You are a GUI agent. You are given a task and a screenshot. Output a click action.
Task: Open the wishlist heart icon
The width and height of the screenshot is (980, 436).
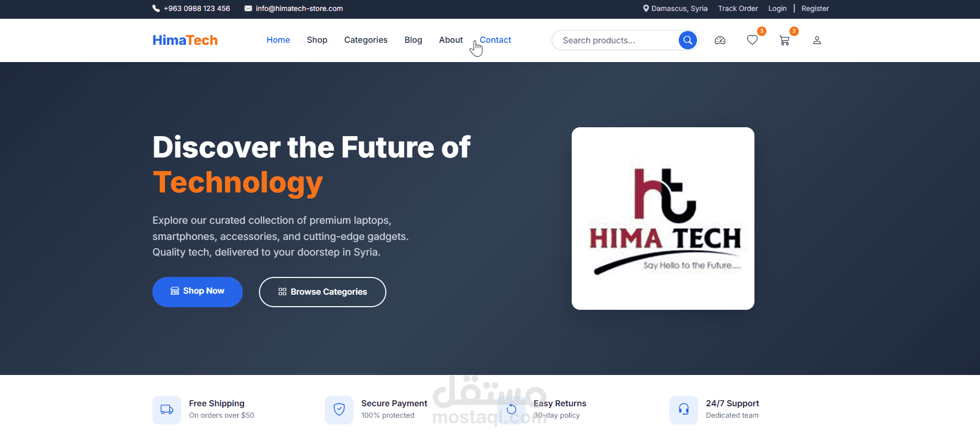click(752, 40)
